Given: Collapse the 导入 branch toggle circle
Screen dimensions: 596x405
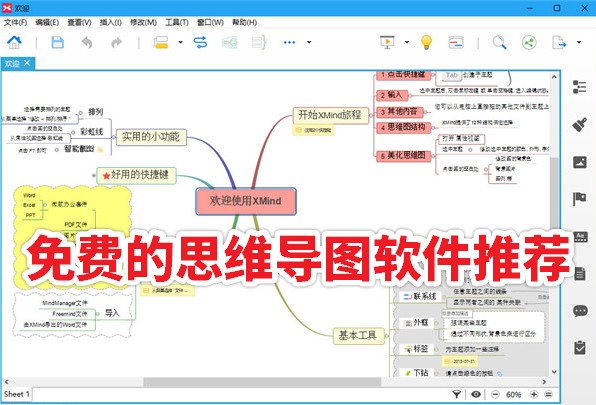Looking at the screenshot, I should click(x=98, y=314).
